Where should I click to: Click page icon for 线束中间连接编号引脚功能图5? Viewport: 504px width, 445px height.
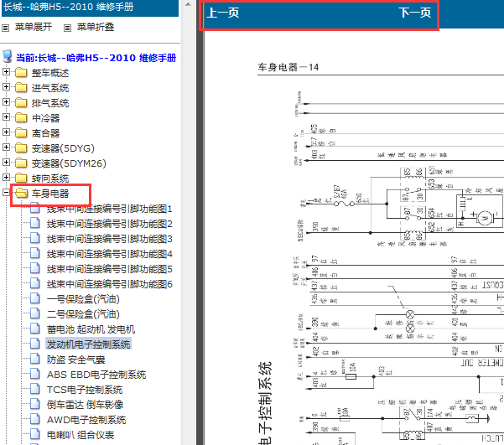(35, 268)
